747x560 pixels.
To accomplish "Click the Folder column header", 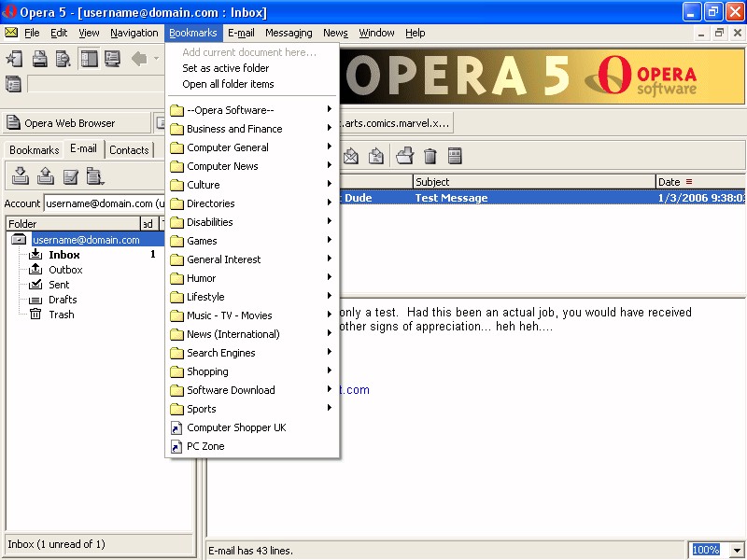I will (x=73, y=224).
